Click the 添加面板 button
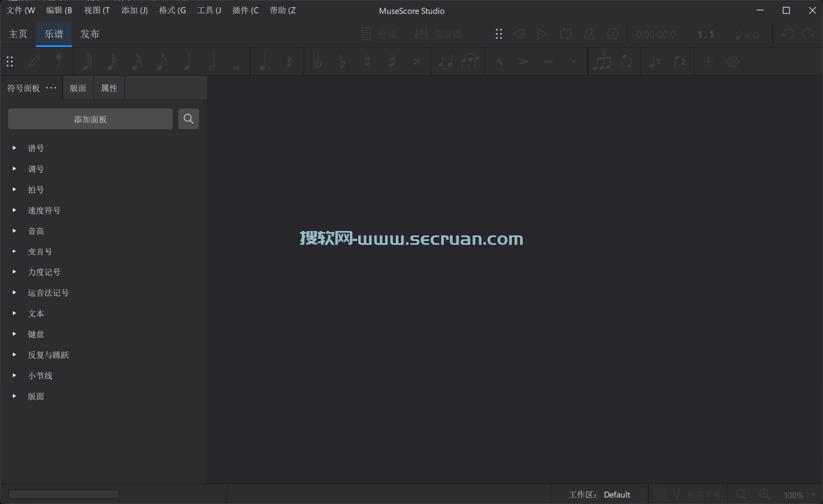 click(91, 119)
